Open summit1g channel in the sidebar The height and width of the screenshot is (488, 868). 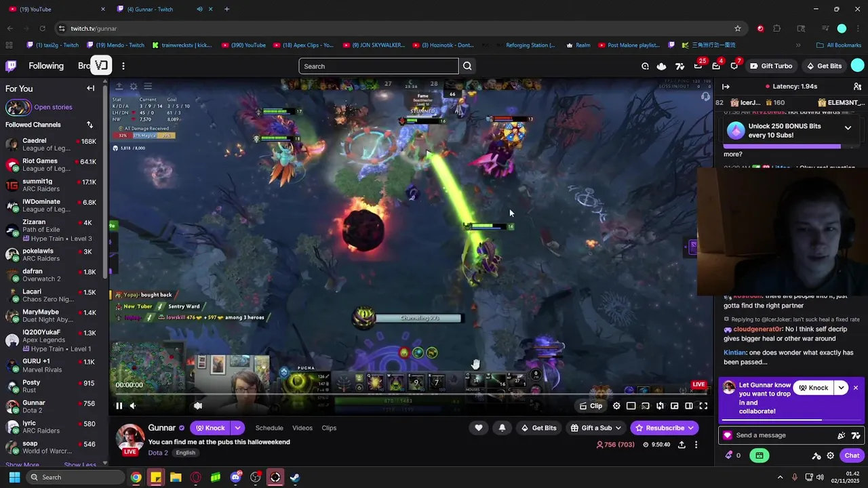tap(51, 185)
